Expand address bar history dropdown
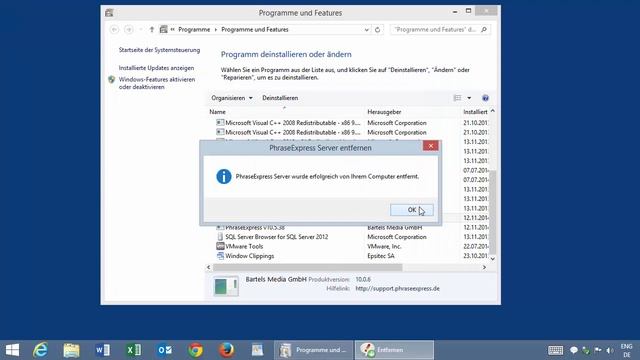Screen dimensions: 640x360 pyautogui.click(x=367, y=29)
